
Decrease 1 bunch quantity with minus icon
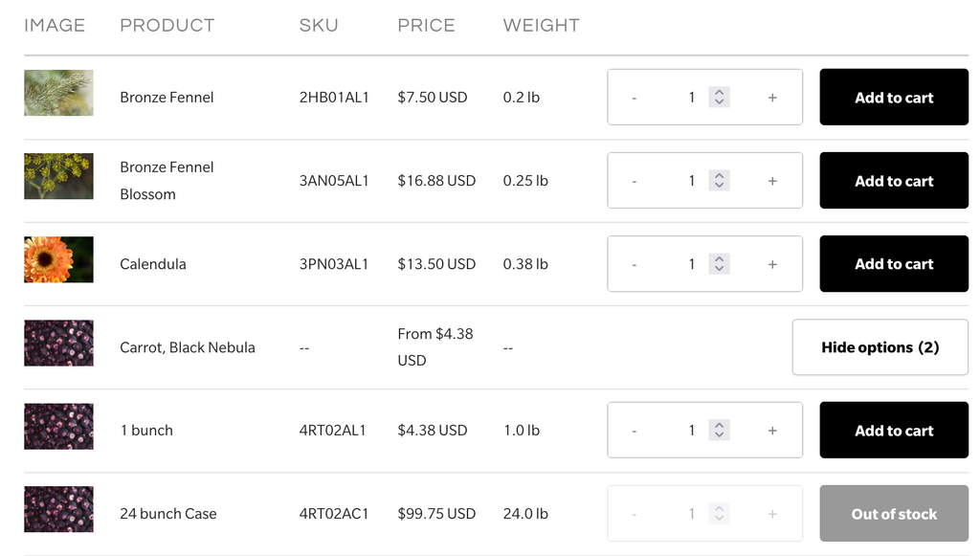(x=635, y=431)
